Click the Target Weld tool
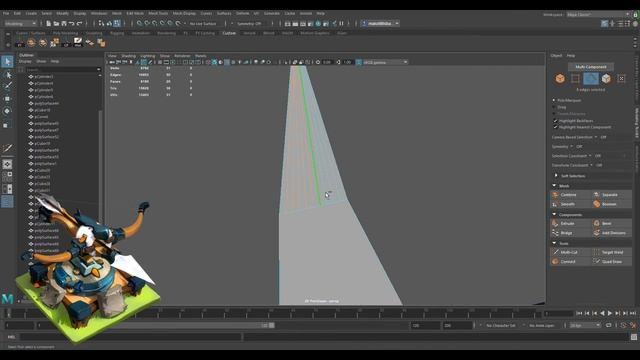640x360 pixels. point(611,252)
